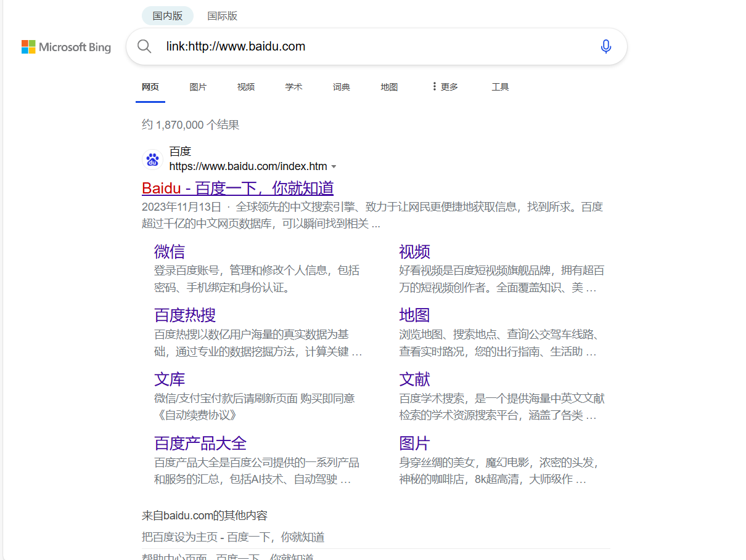Select the 网页 results tab
Screen dimensions: 746x560
[x=150, y=87]
